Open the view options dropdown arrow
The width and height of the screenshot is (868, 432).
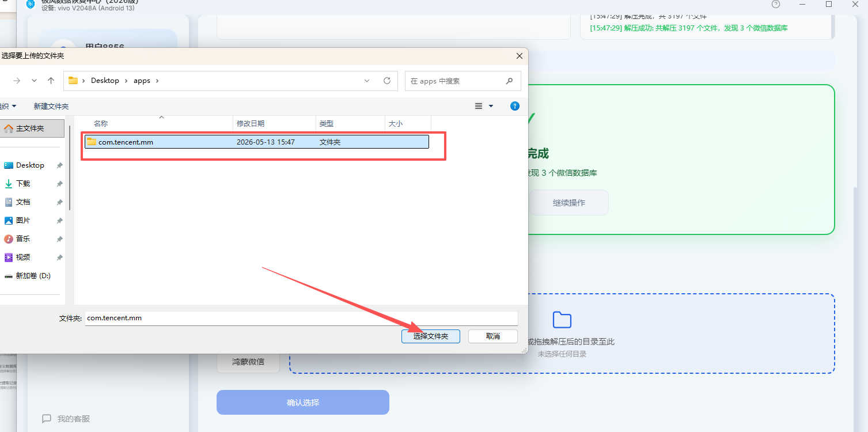point(491,106)
